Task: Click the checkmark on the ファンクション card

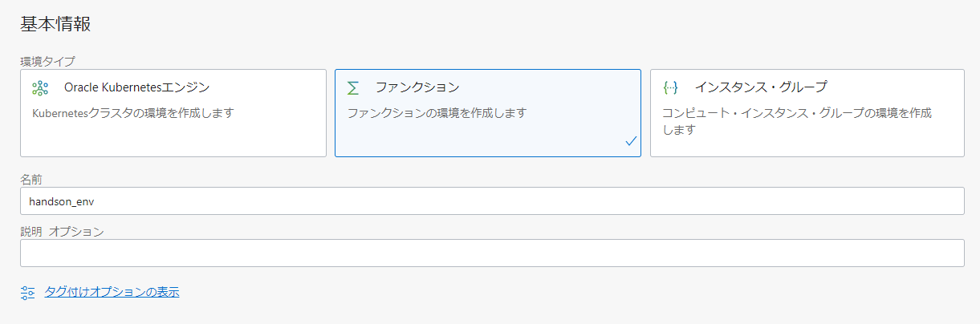Action: [x=631, y=141]
